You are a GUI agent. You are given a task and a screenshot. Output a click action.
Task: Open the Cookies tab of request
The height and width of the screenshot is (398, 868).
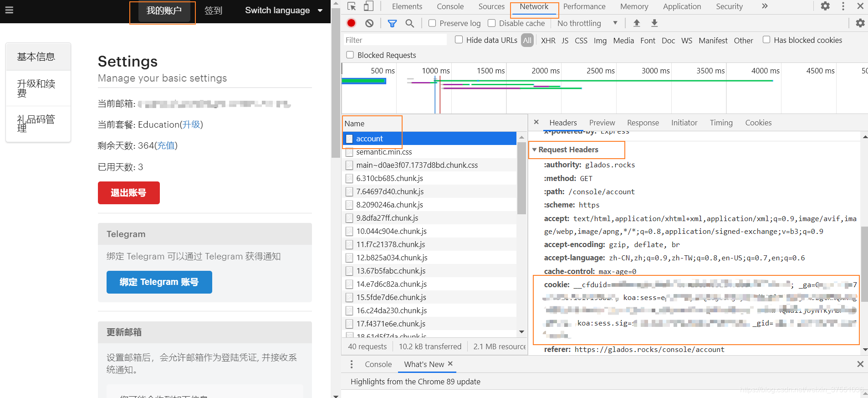point(758,123)
